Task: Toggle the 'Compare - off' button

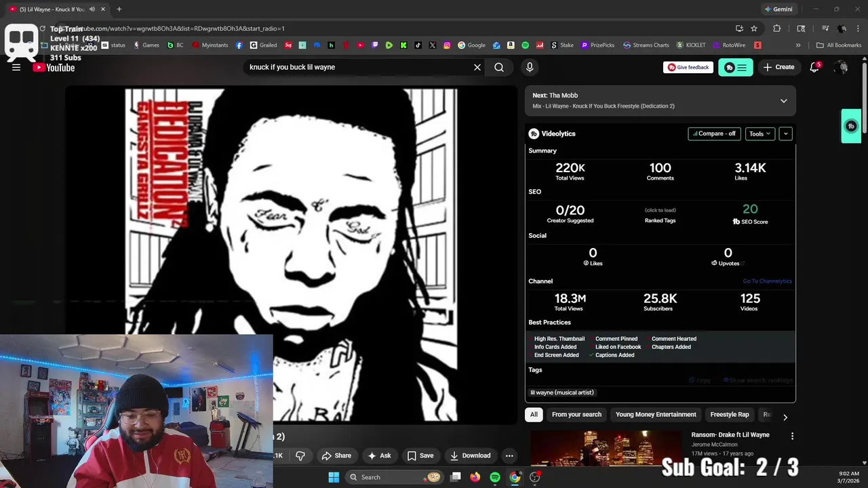Action: click(x=715, y=134)
